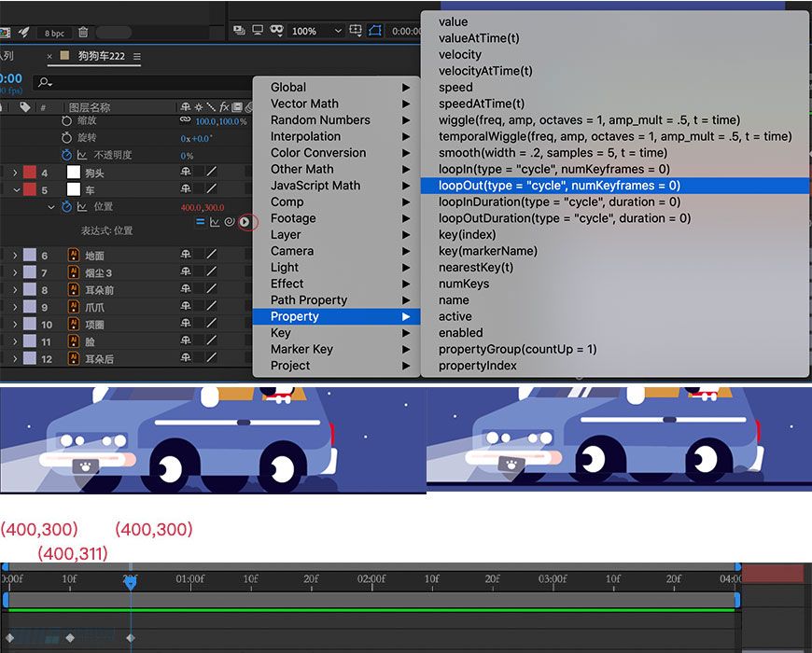Image resolution: width=812 pixels, height=653 pixels.
Task: Toggle 缩放 scale stopwatch
Action: tap(67, 120)
